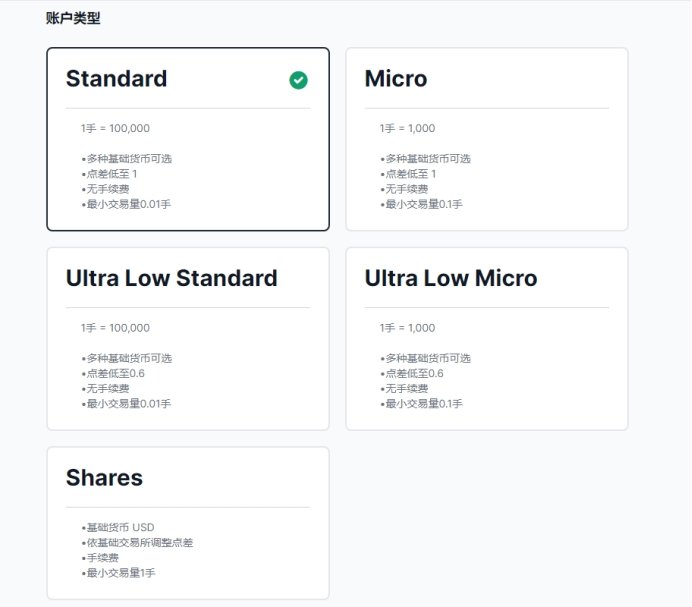Click "点差低至0.6" in the Ultra Low Micro card
Viewport: 692px width, 607px height.
(412, 373)
